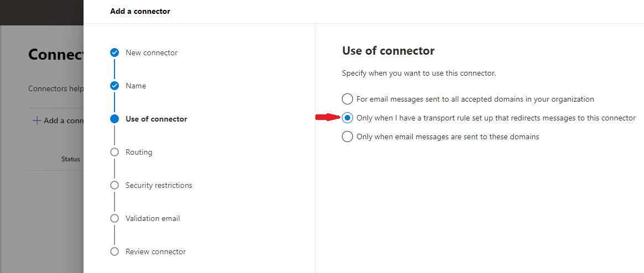Click the Routing step circle icon
This screenshot has width=644, height=273.
point(115,152)
